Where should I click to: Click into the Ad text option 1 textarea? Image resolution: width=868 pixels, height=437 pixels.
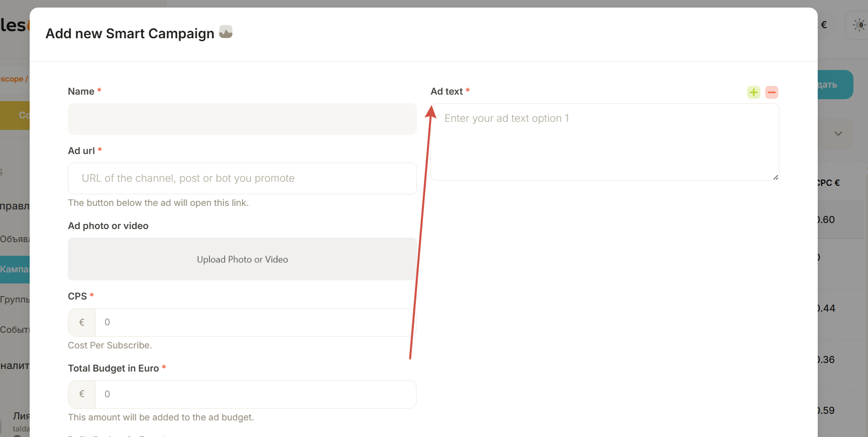[x=604, y=142]
